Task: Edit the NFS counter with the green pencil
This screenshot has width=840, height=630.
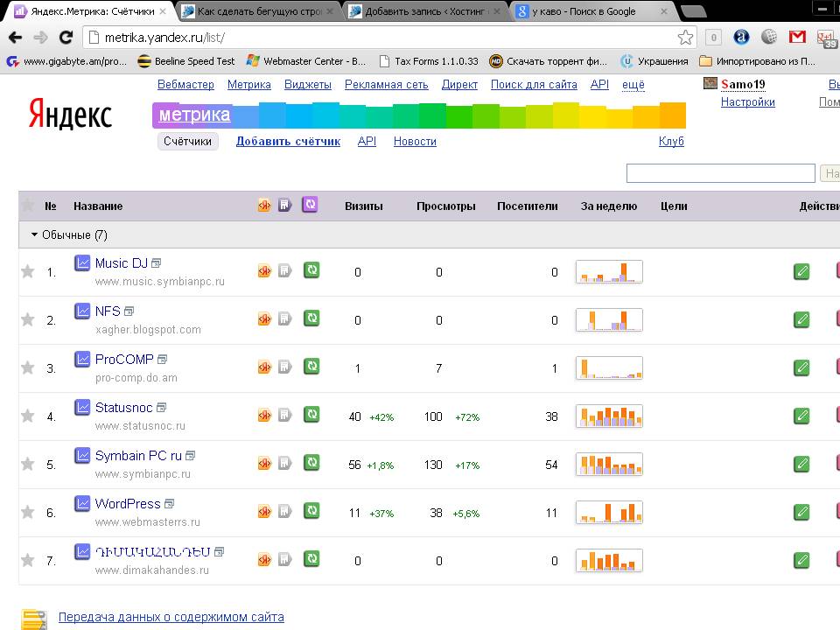Action: click(801, 320)
